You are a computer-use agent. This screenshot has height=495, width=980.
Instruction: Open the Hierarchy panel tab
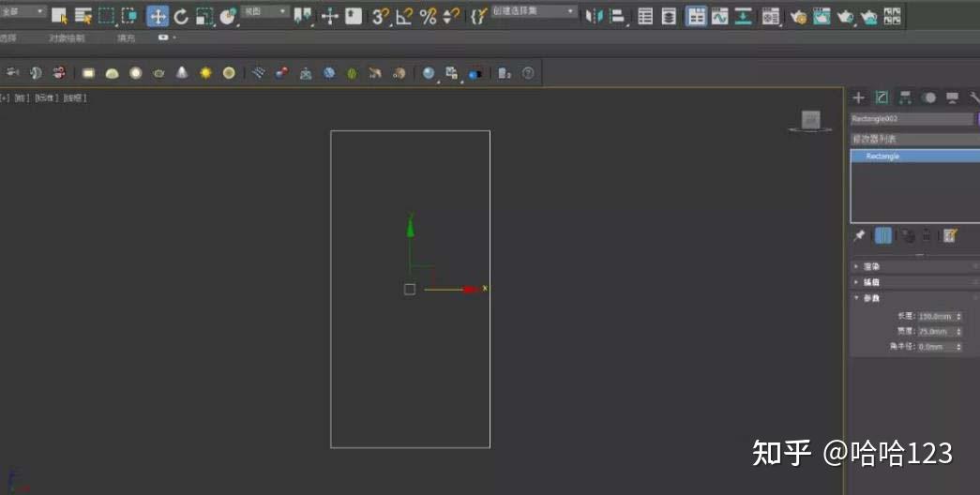[905, 97]
